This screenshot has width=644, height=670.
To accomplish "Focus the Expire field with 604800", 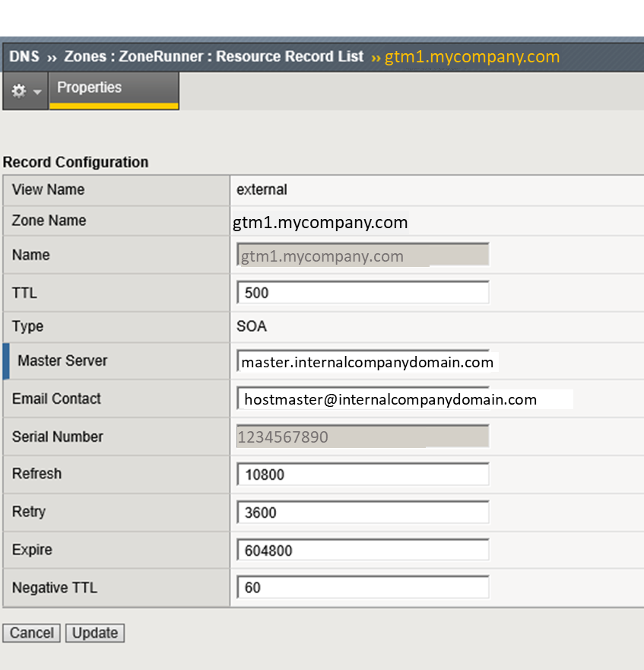I will coord(362,550).
